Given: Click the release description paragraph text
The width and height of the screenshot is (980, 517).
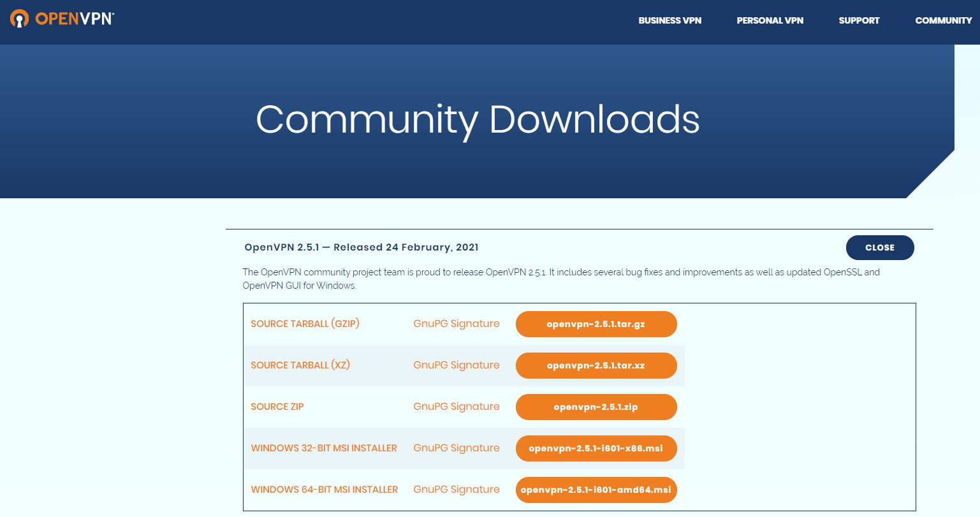Looking at the screenshot, I should (561, 279).
